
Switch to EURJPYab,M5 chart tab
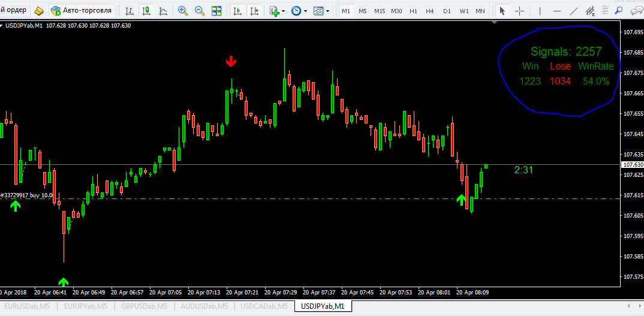tap(87, 306)
